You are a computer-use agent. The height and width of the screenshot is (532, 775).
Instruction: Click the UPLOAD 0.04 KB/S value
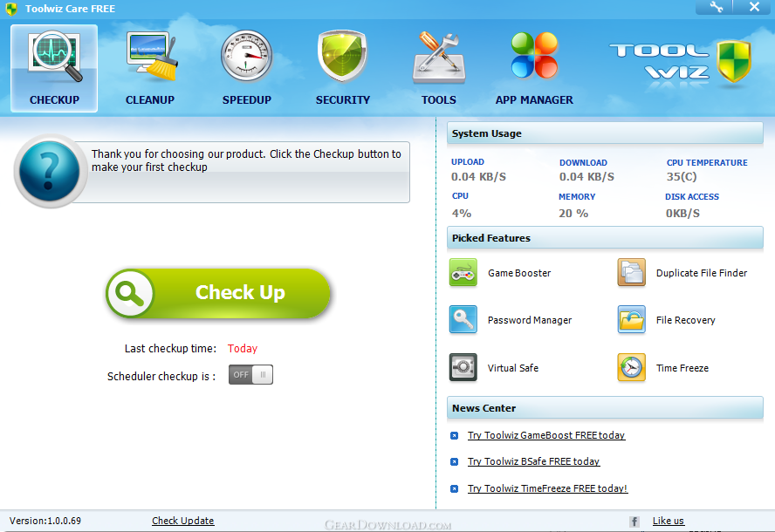[478, 176]
